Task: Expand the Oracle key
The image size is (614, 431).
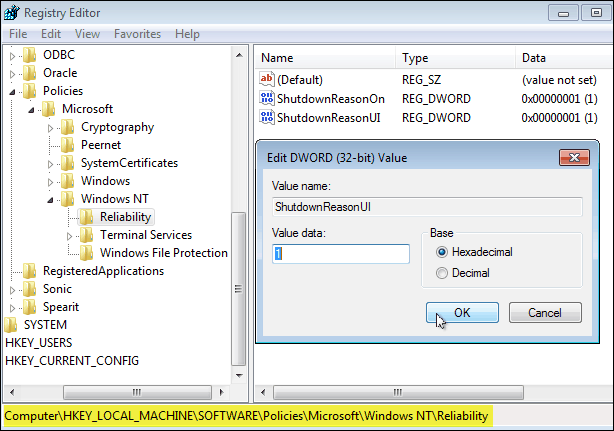Action: [x=12, y=74]
